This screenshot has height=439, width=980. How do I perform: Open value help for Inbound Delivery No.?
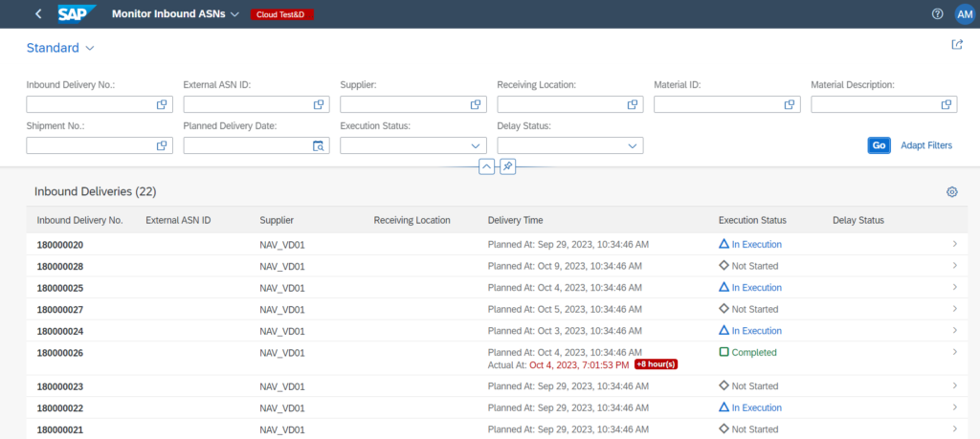(163, 105)
